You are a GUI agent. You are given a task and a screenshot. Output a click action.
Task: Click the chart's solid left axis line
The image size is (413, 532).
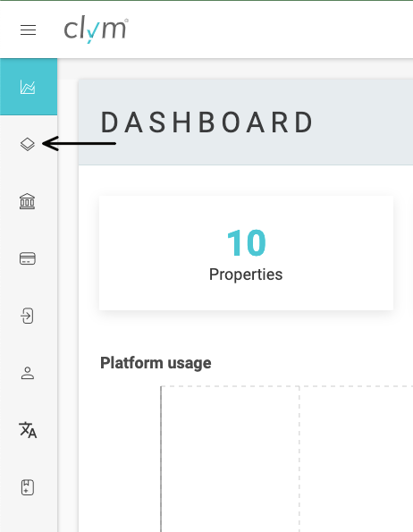pyautogui.click(x=161, y=459)
